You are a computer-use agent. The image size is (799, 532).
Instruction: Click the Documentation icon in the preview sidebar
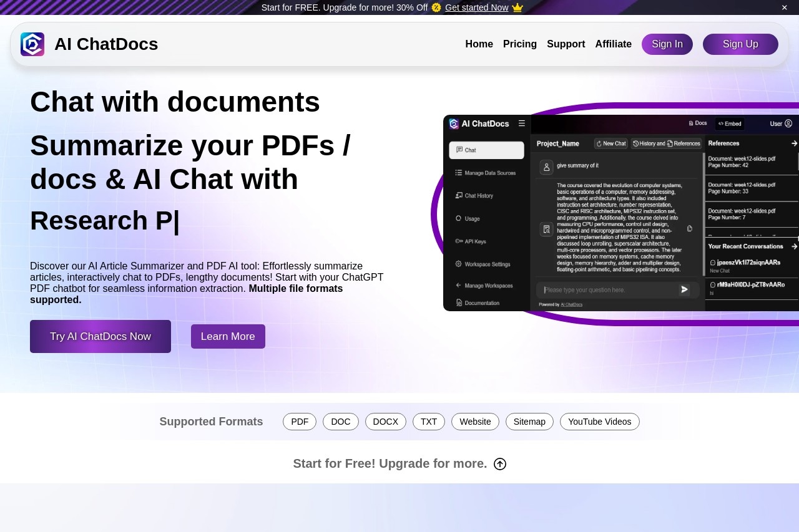tap(459, 302)
